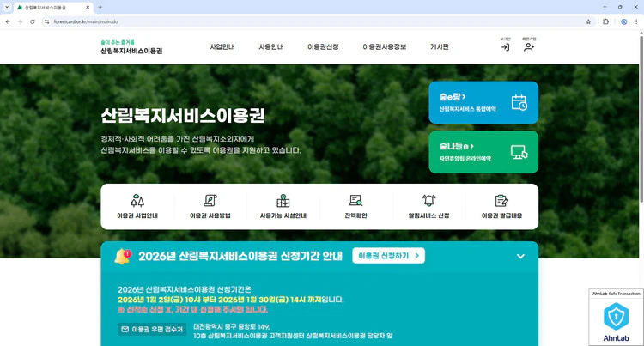Image resolution: width=644 pixels, height=346 pixels.
Task: Select the 사용가능 시설안내 map icon
Action: pyautogui.click(x=283, y=201)
